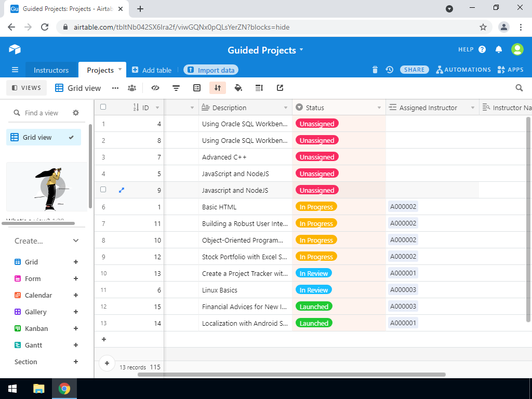
Task: Expand record 9 with expand arrow icon
Action: pyautogui.click(x=122, y=190)
